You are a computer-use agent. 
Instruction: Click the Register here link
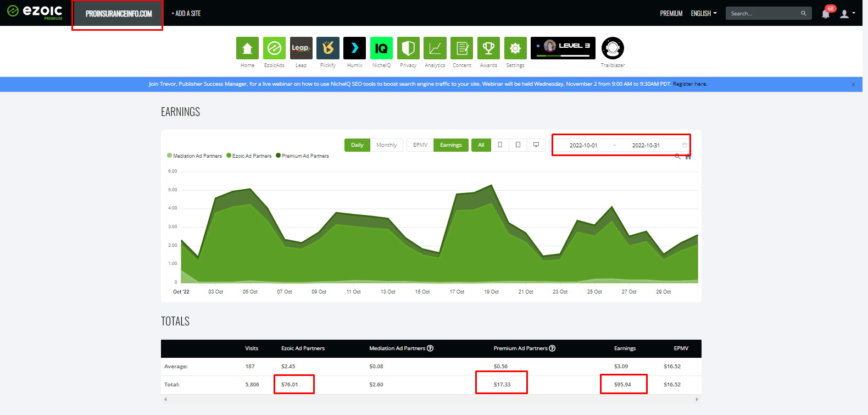click(690, 84)
